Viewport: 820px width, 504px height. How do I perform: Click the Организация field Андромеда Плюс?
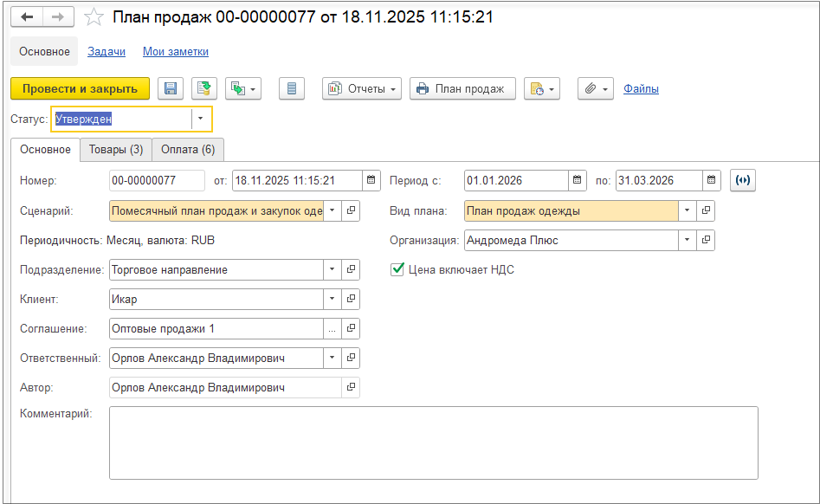(x=571, y=240)
